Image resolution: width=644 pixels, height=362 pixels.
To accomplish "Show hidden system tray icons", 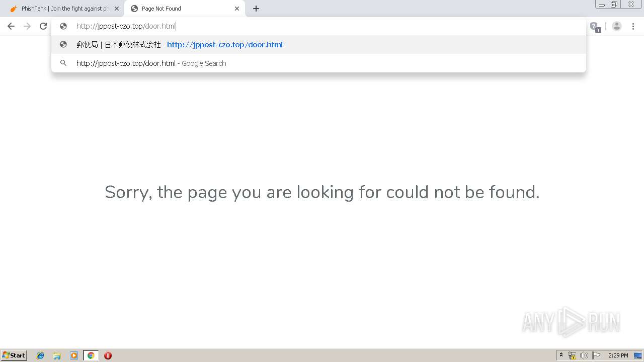I will point(561,355).
